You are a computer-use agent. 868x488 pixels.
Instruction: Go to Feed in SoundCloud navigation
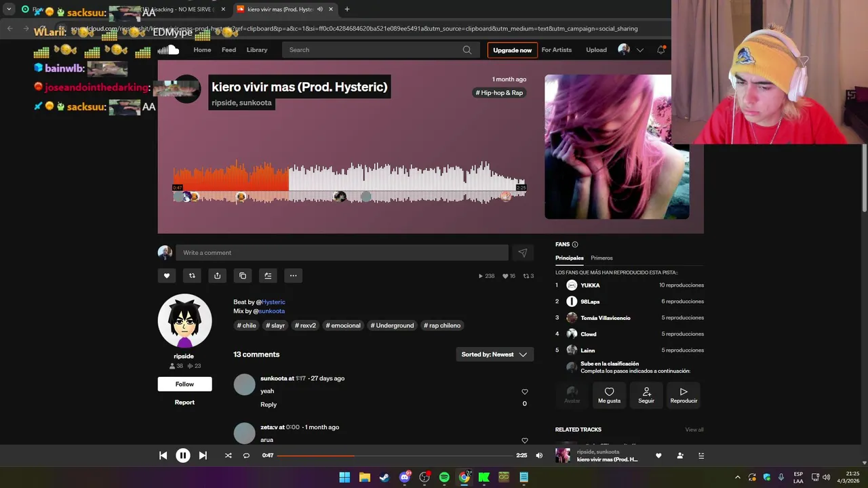(229, 49)
